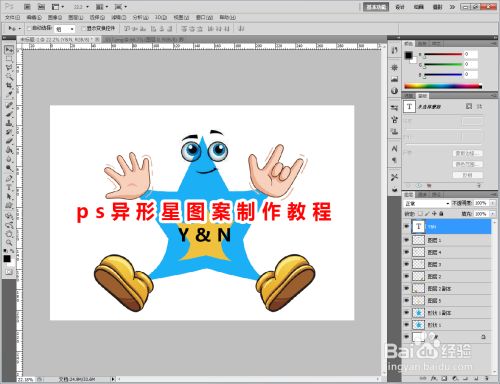This screenshot has width=500, height=384.
Task: Select the Rectangular Marquee tool
Action: pyautogui.click(x=9, y=59)
